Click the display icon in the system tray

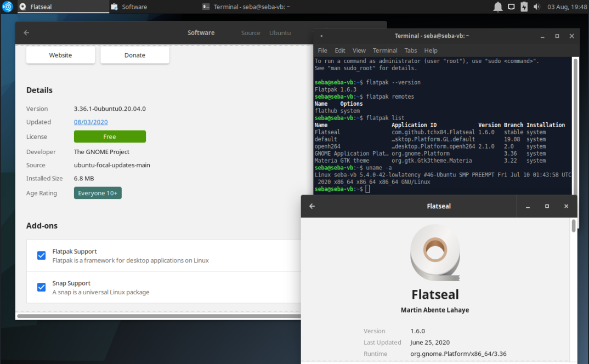click(511, 7)
